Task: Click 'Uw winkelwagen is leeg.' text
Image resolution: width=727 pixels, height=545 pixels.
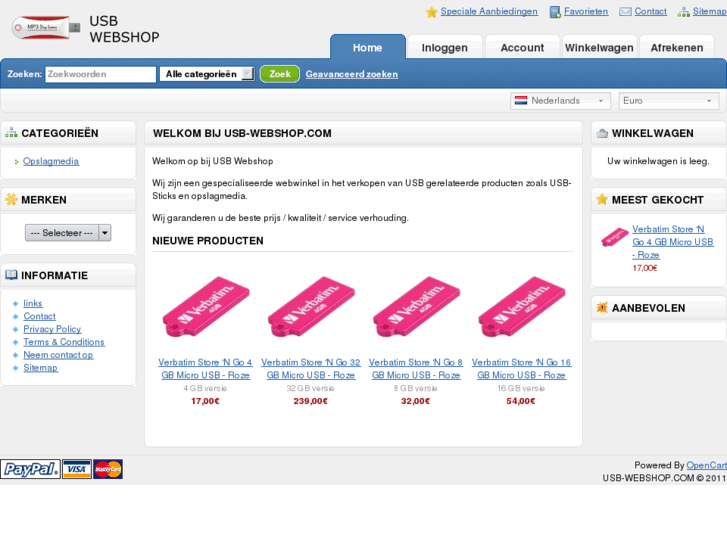Action: (x=658, y=161)
